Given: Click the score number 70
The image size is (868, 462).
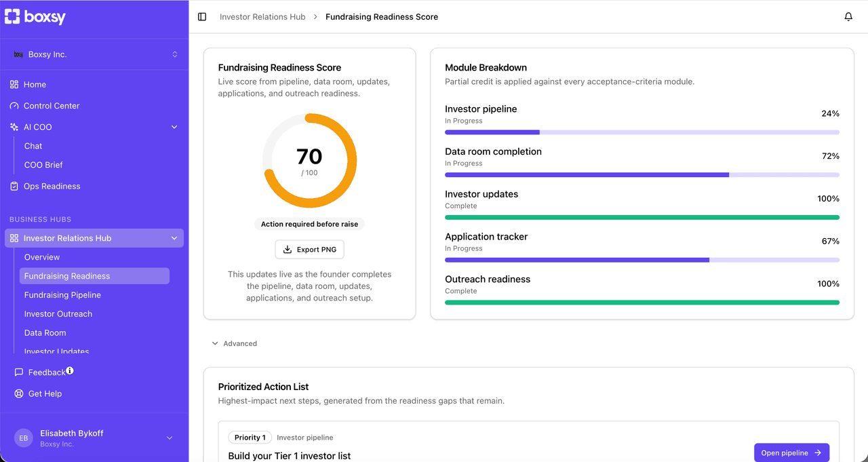Looking at the screenshot, I should [309, 157].
